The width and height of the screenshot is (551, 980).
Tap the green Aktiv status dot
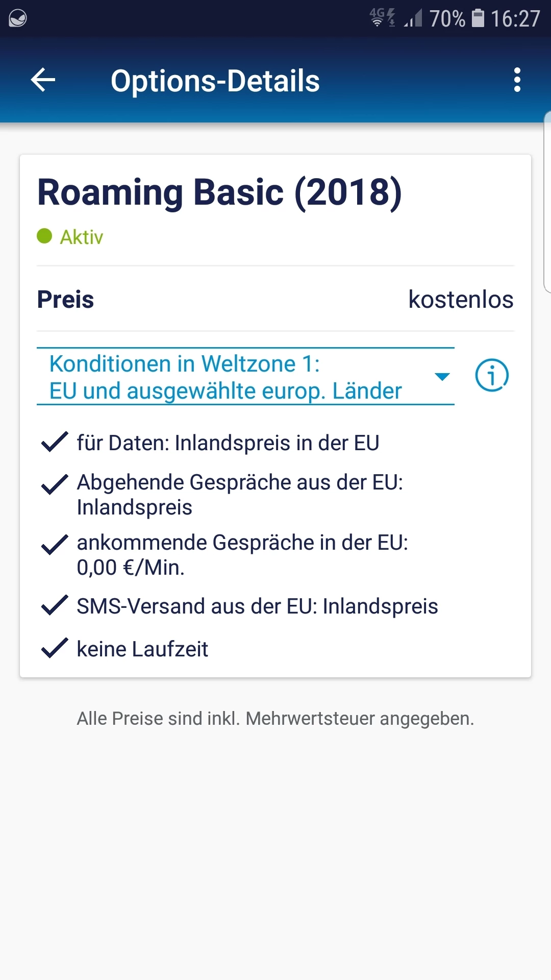click(x=44, y=236)
